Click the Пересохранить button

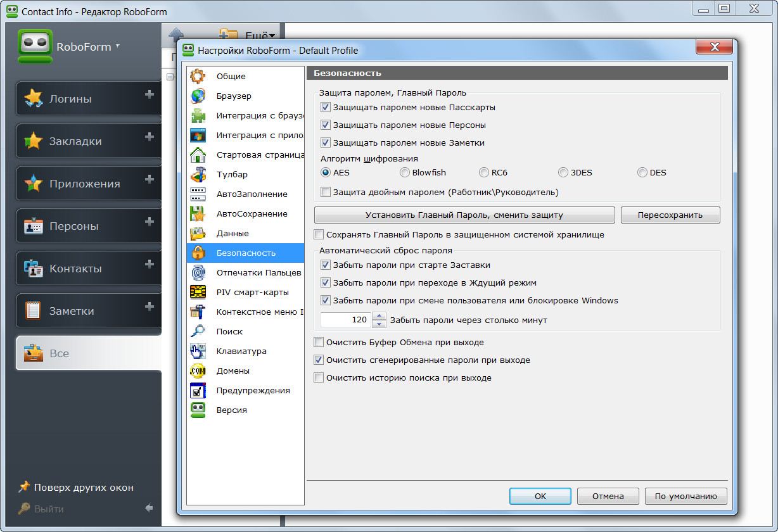[x=670, y=215]
